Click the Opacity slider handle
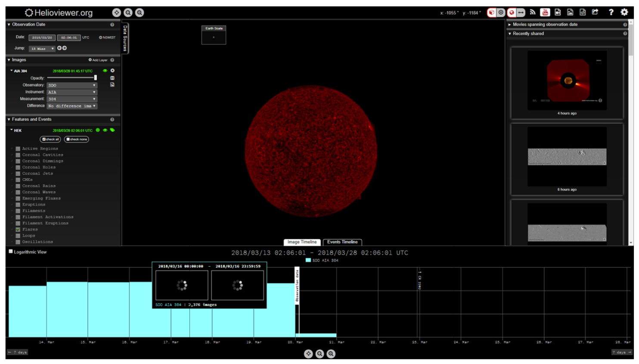The height and width of the screenshot is (364, 639). click(x=95, y=78)
